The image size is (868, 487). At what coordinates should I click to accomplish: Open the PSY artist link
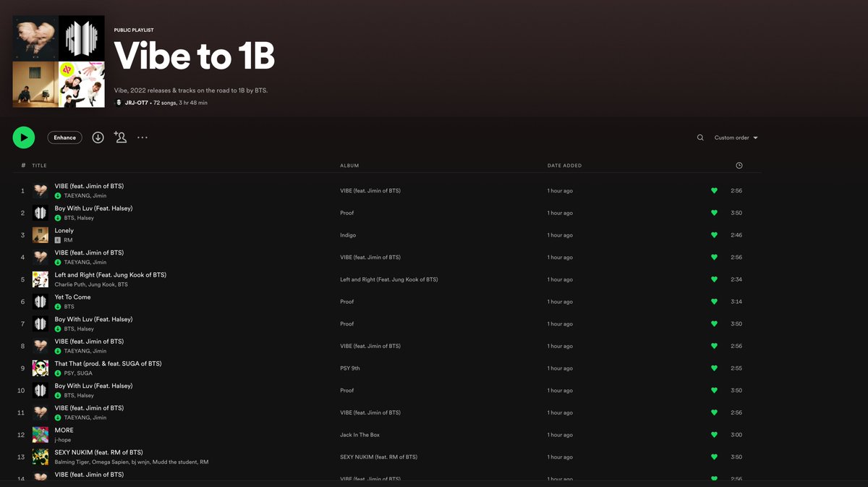click(x=69, y=373)
